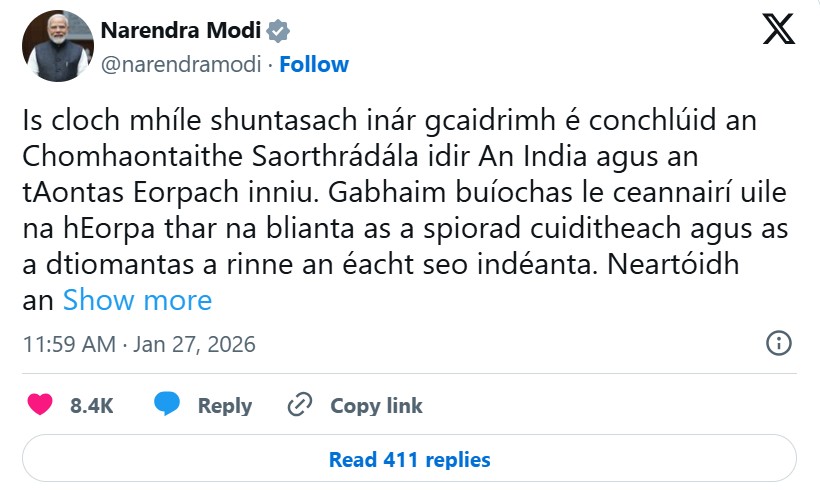820x492 pixels.
Task: Like the tweet with the heart icon
Action: [x=40, y=404]
